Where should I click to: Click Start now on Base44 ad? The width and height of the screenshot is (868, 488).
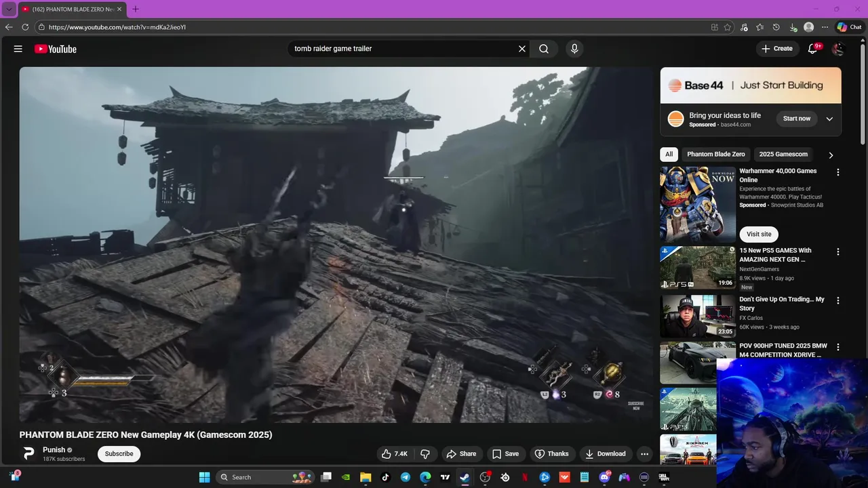797,119
